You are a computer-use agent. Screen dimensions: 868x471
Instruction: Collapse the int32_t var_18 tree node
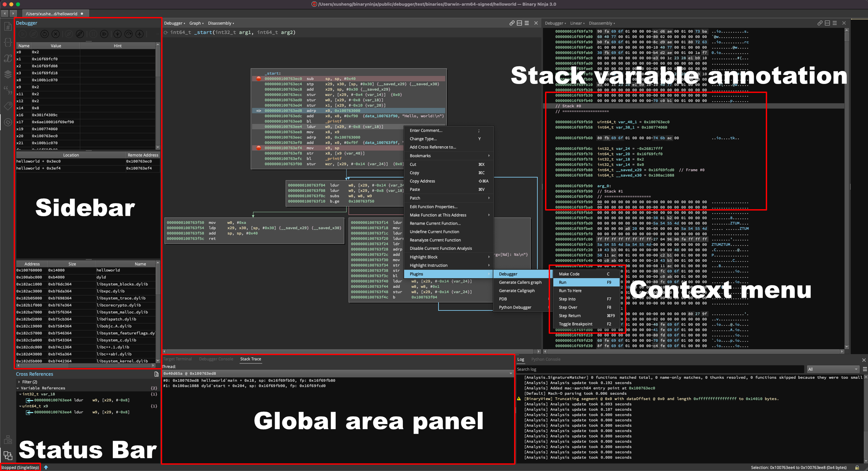[x=20, y=394]
